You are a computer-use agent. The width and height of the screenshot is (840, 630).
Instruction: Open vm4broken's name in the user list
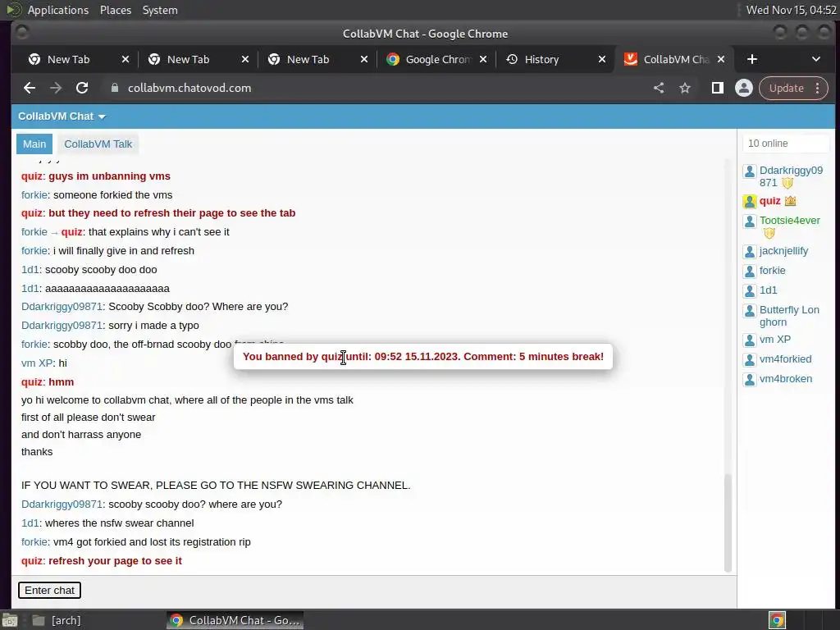tap(785, 379)
